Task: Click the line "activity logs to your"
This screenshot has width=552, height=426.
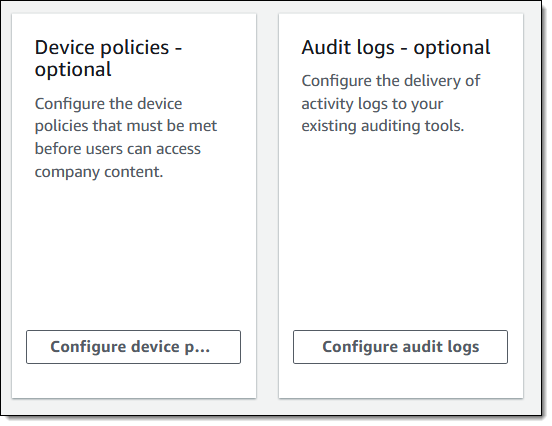Action: pos(372,104)
